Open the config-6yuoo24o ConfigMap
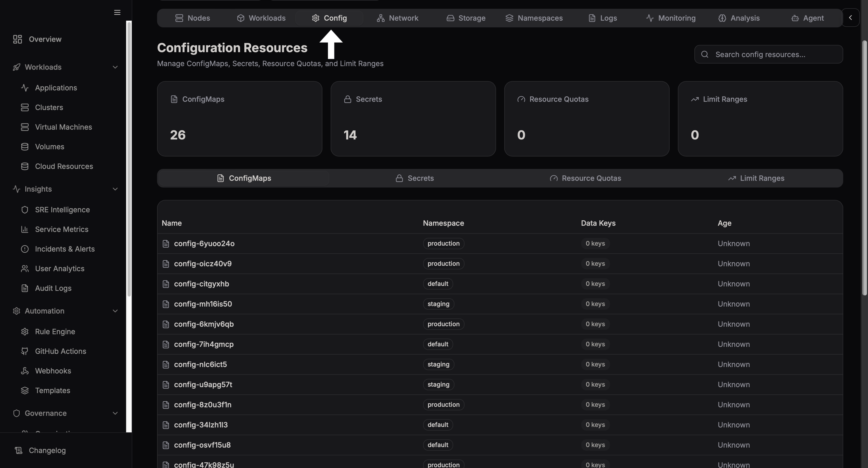The image size is (868, 468). coord(204,243)
